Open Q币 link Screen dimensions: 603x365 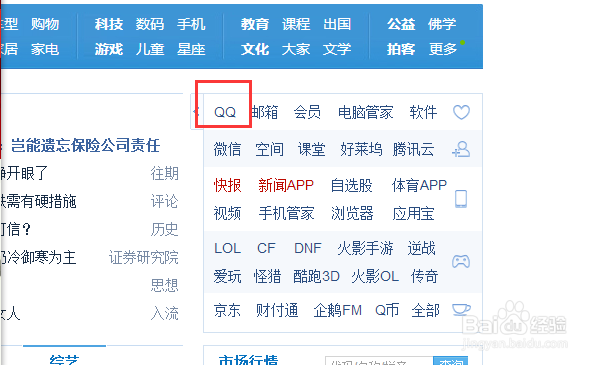point(387,310)
